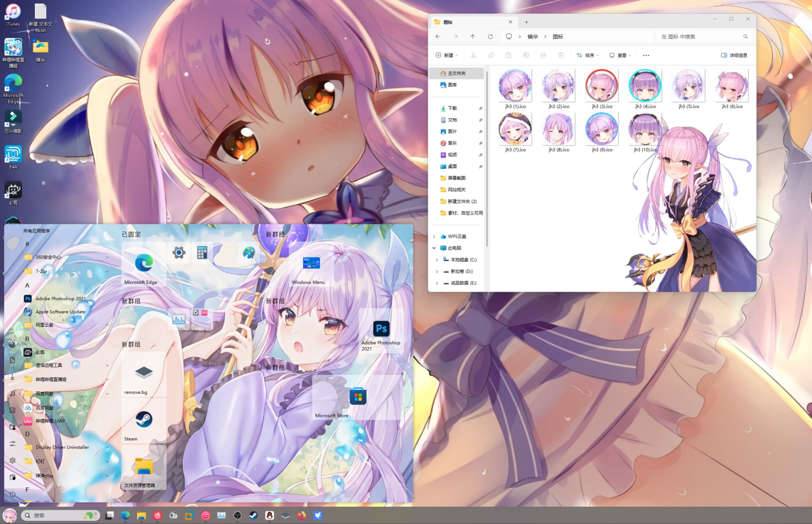The image size is (812, 524).
Task: Expand the WPS云盘 tree node
Action: coord(434,236)
